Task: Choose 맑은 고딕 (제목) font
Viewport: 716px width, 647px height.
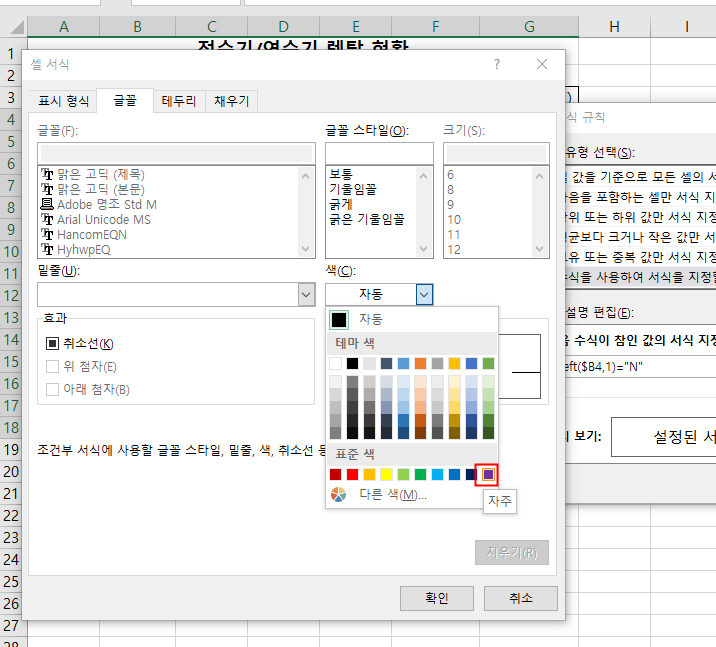Action: 100,174
